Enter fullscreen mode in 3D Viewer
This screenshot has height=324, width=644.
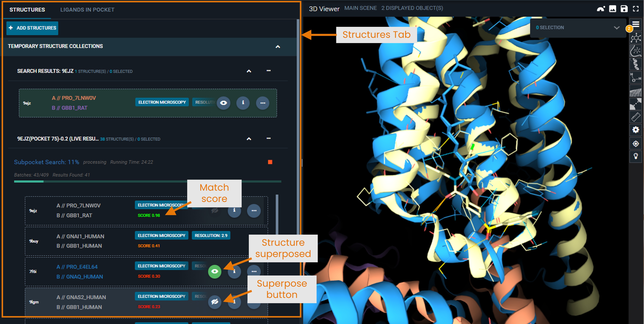pyautogui.click(x=636, y=8)
